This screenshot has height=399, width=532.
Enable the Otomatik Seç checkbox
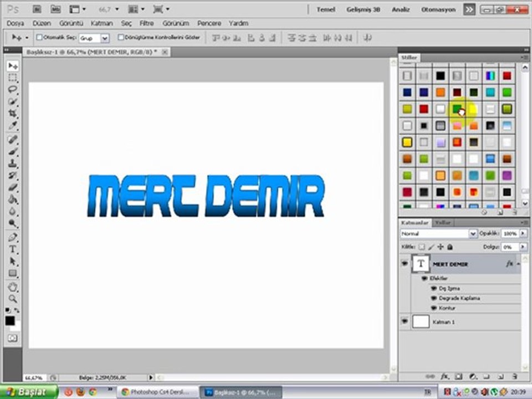pos(39,37)
